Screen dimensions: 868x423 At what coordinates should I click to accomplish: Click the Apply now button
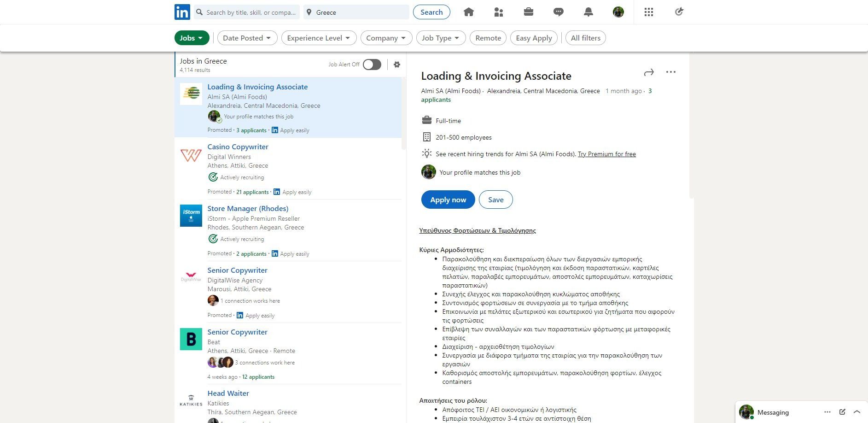pos(448,200)
